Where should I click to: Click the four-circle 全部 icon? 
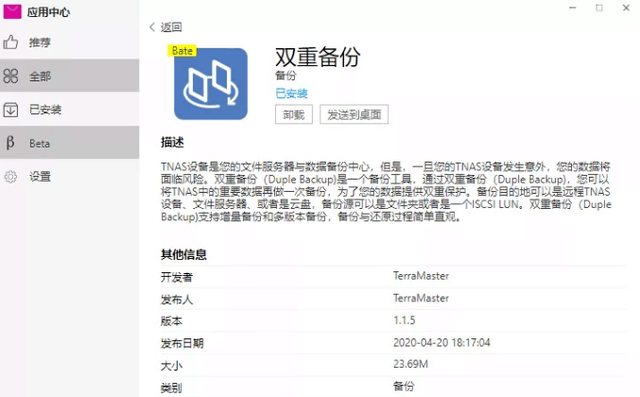11,76
